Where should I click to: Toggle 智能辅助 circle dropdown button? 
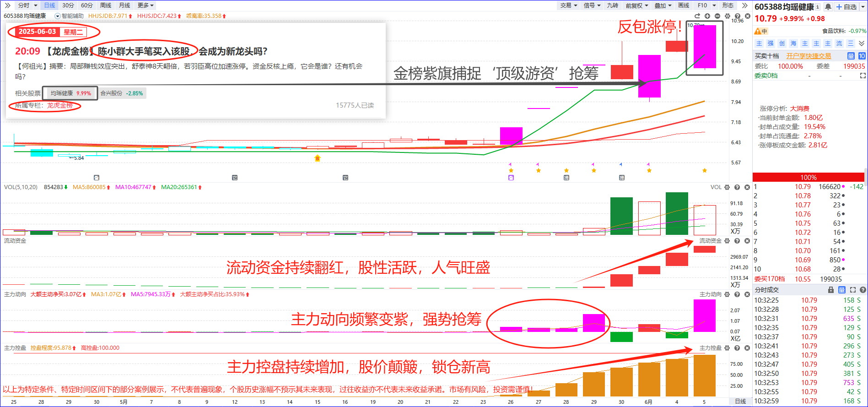tap(58, 16)
